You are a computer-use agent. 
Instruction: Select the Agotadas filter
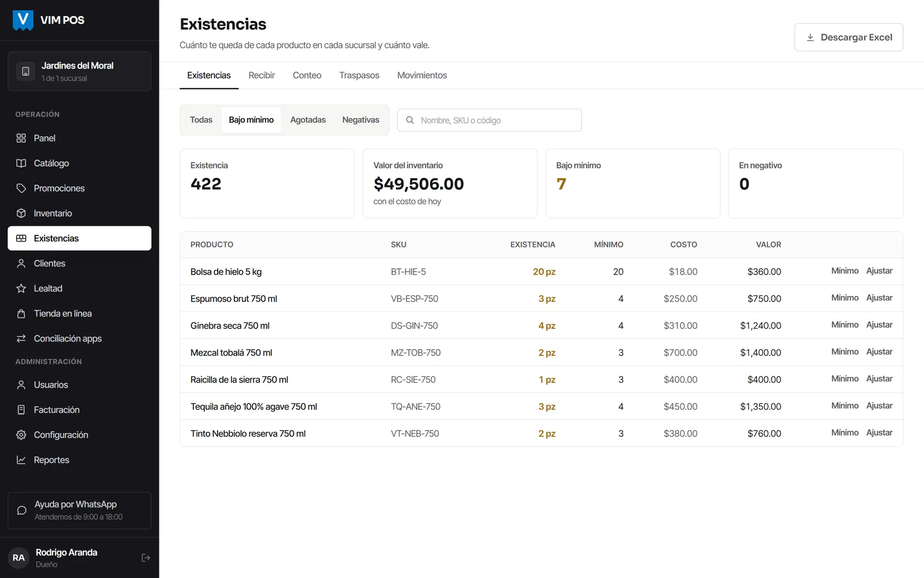click(308, 120)
